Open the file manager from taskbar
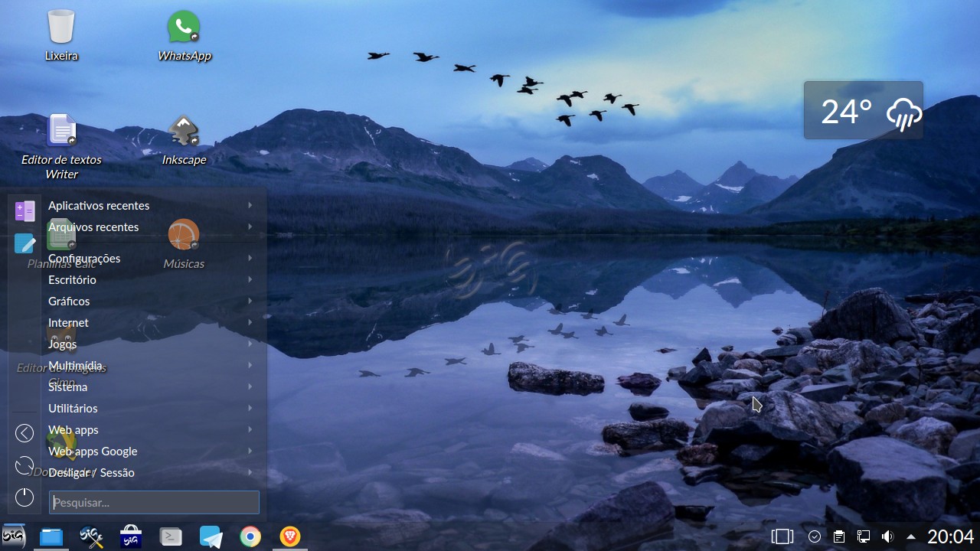The height and width of the screenshot is (551, 980). pyautogui.click(x=51, y=537)
